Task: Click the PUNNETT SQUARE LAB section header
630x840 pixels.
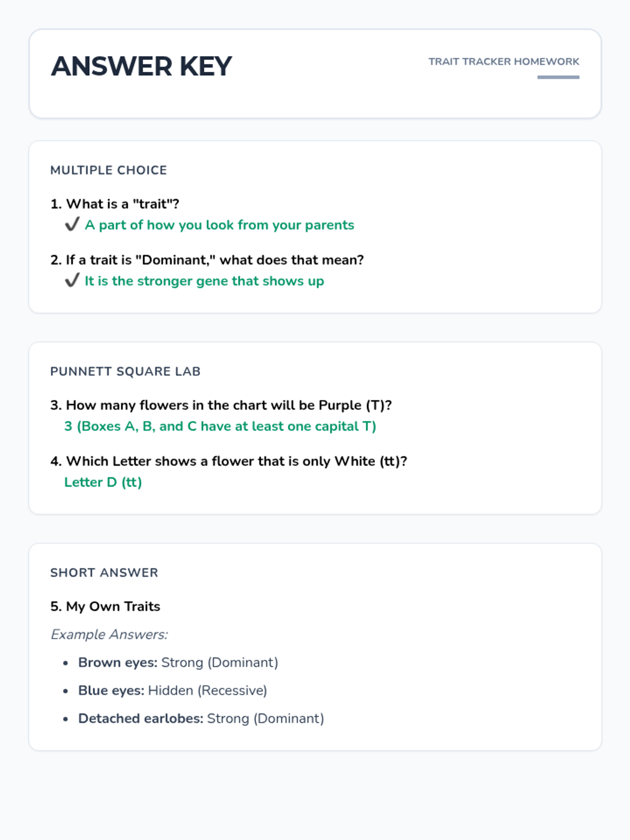Action: pos(125,371)
